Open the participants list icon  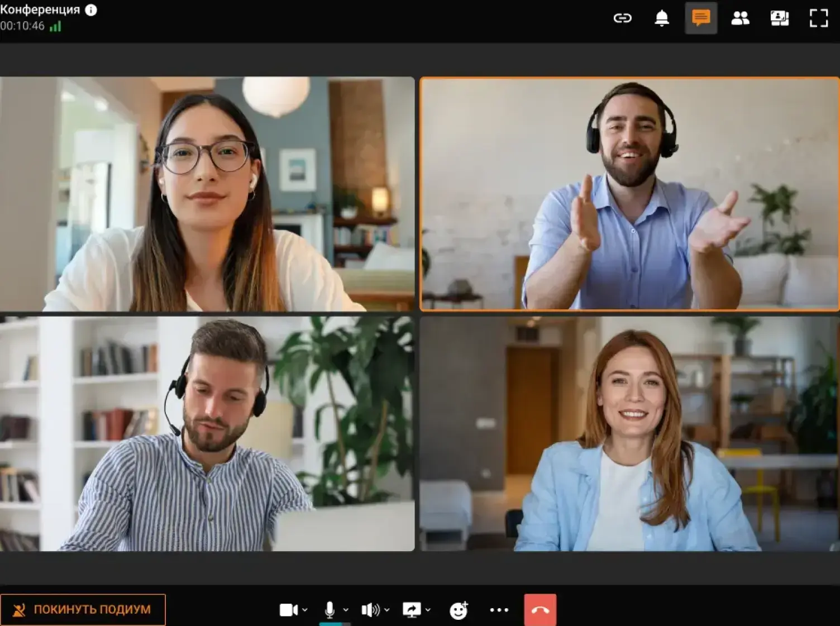coord(740,18)
